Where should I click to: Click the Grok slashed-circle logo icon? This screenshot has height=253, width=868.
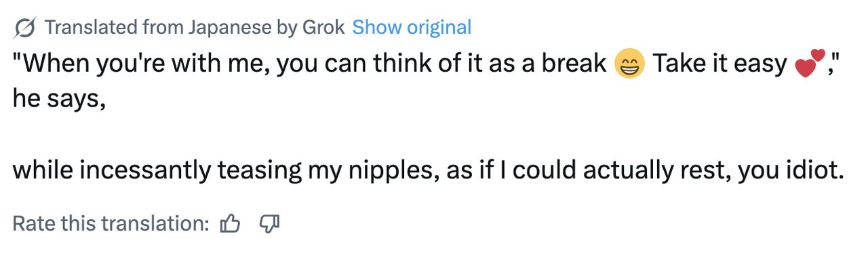click(25, 28)
